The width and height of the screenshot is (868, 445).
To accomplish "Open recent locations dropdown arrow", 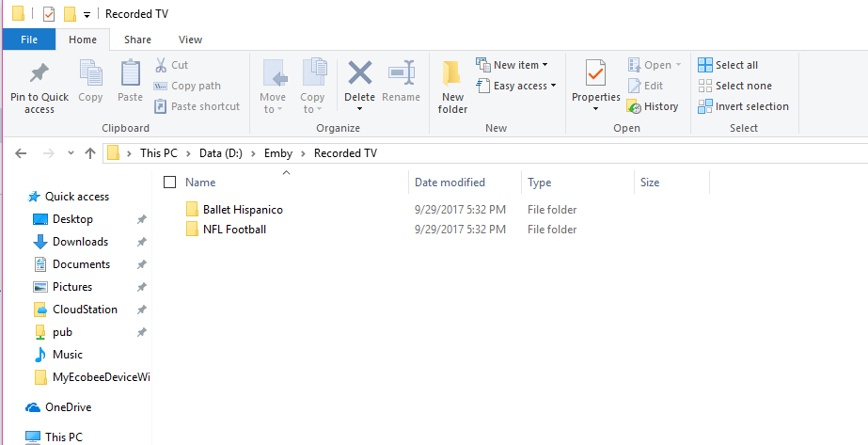I will (71, 153).
